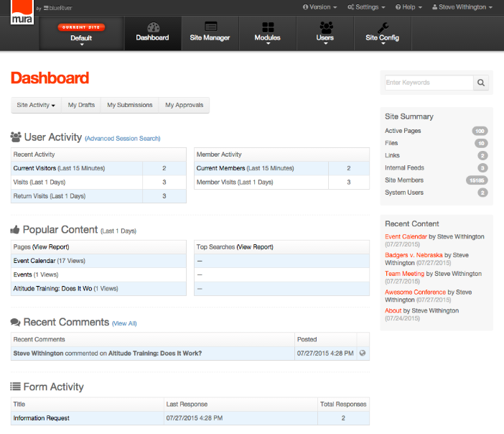Viewport: 504px width, 434px height.
Task: Click Steve Withington name in comment row
Action: 38,354
